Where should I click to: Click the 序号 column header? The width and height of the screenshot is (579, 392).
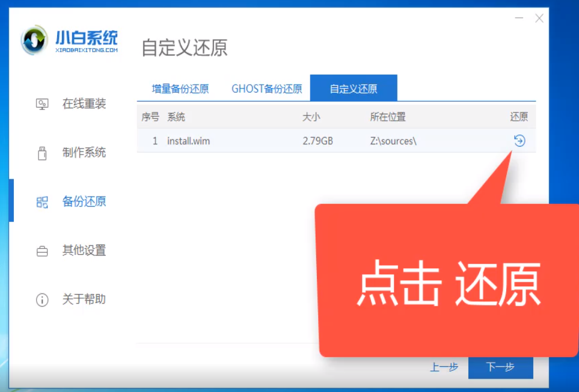150,117
